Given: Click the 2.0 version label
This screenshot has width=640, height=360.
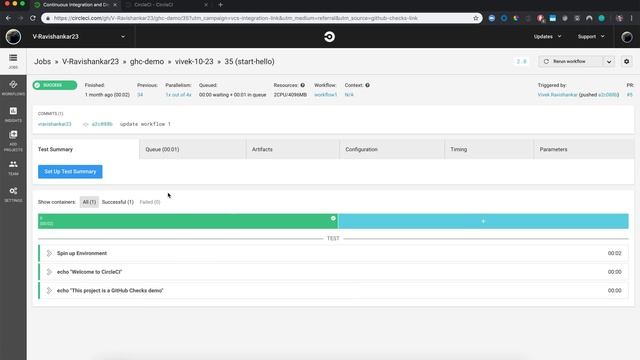Looking at the screenshot, I should [x=521, y=62].
